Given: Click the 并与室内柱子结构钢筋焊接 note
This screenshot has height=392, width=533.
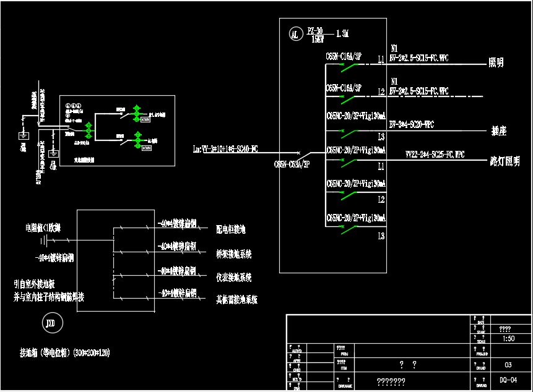Looking at the screenshot, I should pyautogui.click(x=49, y=297).
